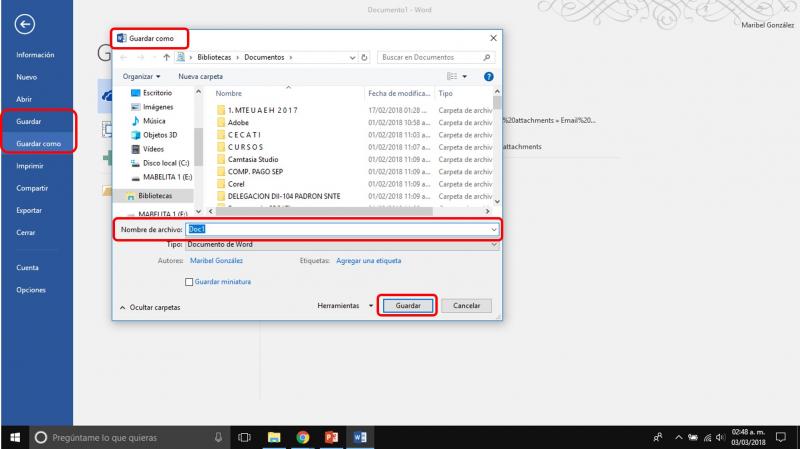Sort by Tipo column header
The width and height of the screenshot is (800, 449).
click(x=445, y=93)
